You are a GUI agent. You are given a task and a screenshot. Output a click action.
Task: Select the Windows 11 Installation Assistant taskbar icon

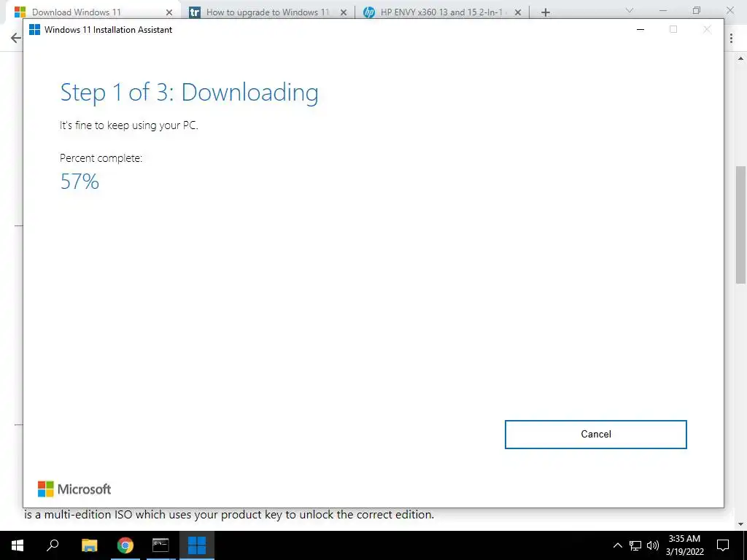[197, 545]
